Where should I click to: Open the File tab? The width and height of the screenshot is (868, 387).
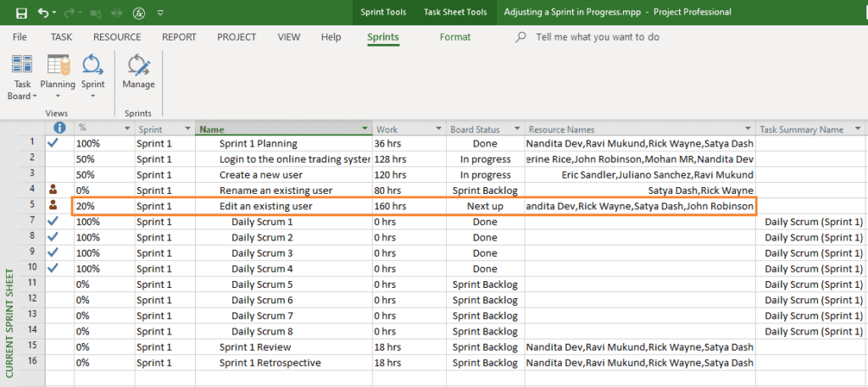[19, 37]
